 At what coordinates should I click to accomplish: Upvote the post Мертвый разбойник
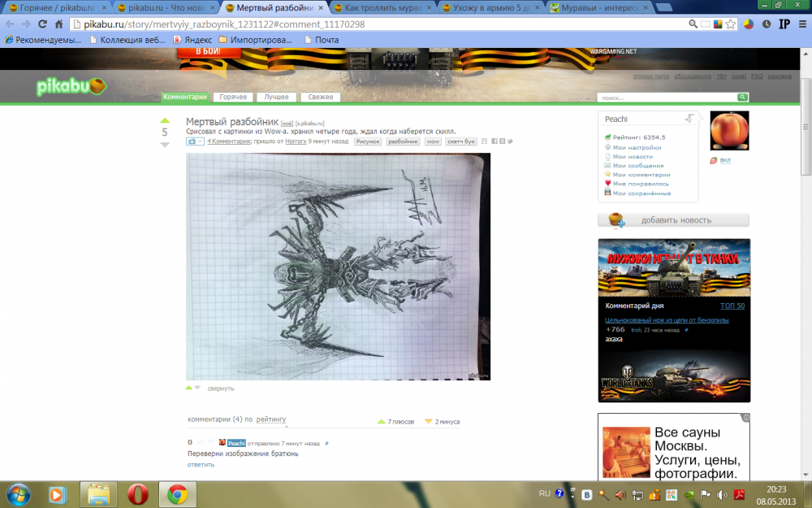click(165, 121)
